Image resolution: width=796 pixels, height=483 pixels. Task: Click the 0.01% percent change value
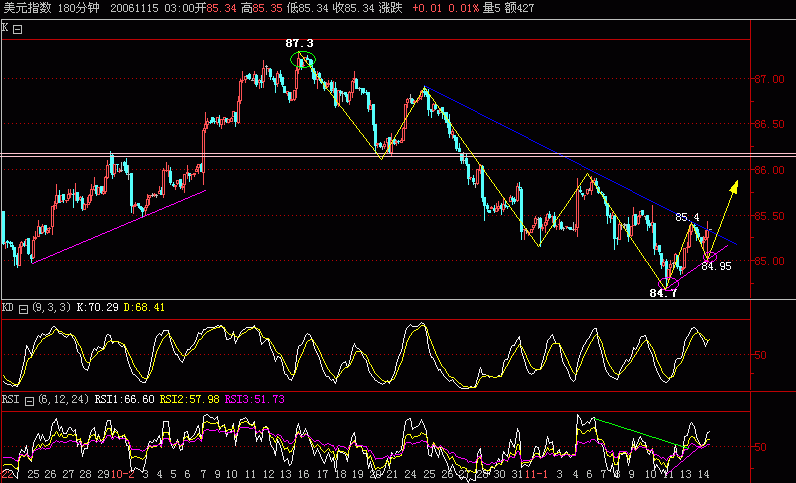pyautogui.click(x=463, y=8)
